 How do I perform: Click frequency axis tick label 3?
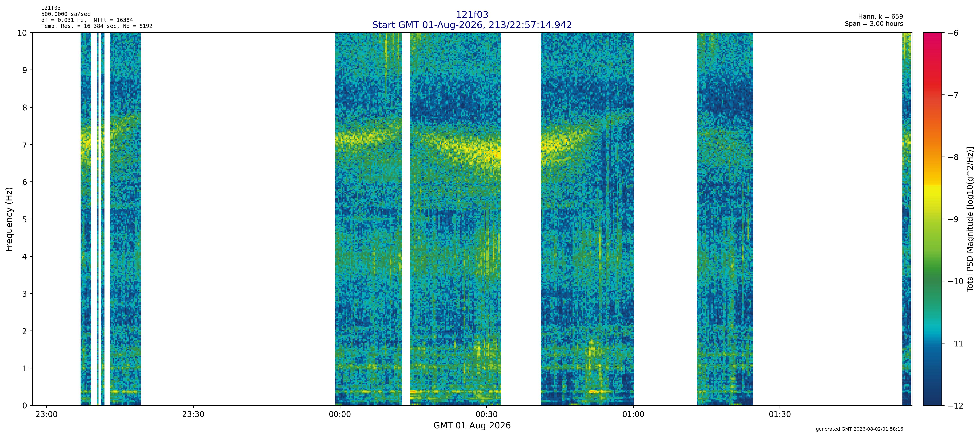(x=25, y=294)
